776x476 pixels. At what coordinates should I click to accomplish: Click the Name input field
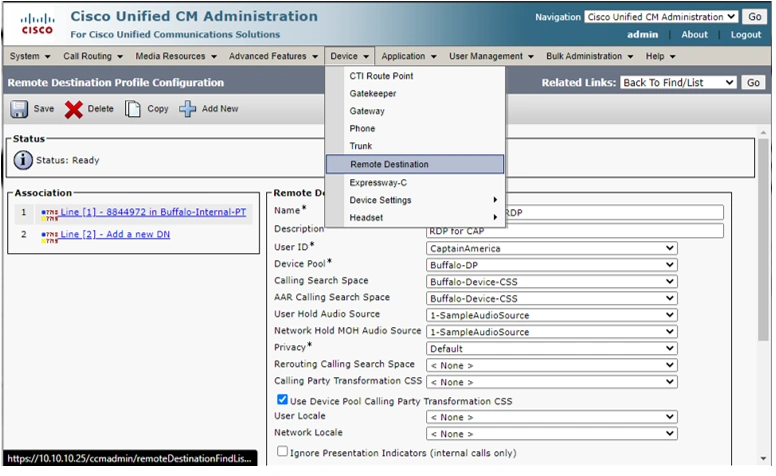pyautogui.click(x=575, y=212)
